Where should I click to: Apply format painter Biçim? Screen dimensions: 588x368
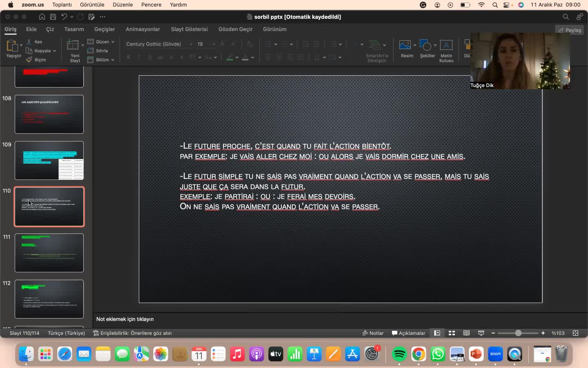pos(36,60)
